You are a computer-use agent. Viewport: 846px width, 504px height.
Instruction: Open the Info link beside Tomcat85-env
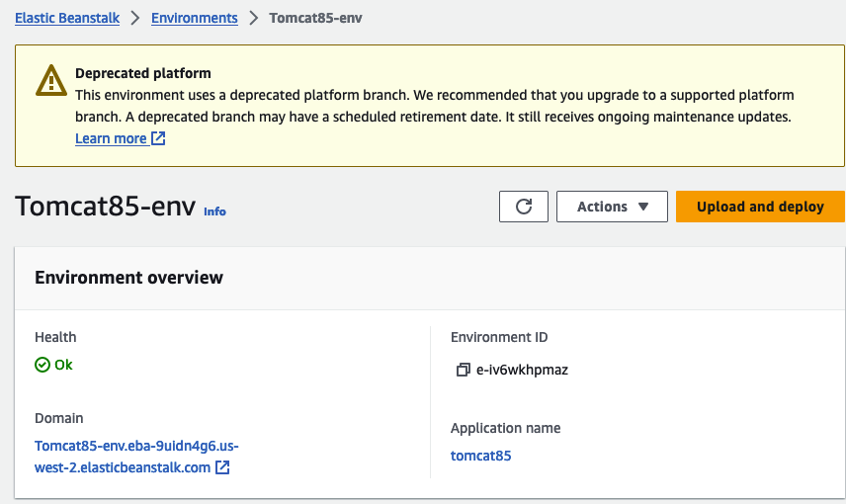(x=214, y=211)
